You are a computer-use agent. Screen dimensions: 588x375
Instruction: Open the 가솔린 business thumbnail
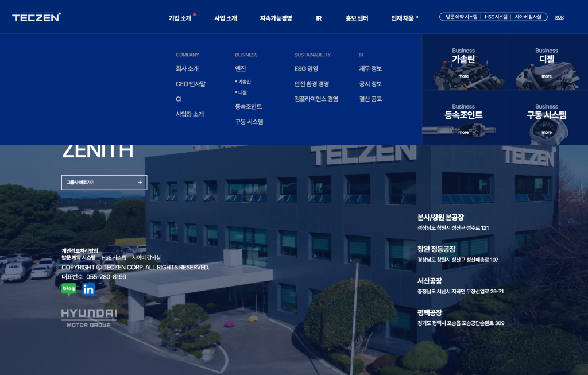point(463,62)
